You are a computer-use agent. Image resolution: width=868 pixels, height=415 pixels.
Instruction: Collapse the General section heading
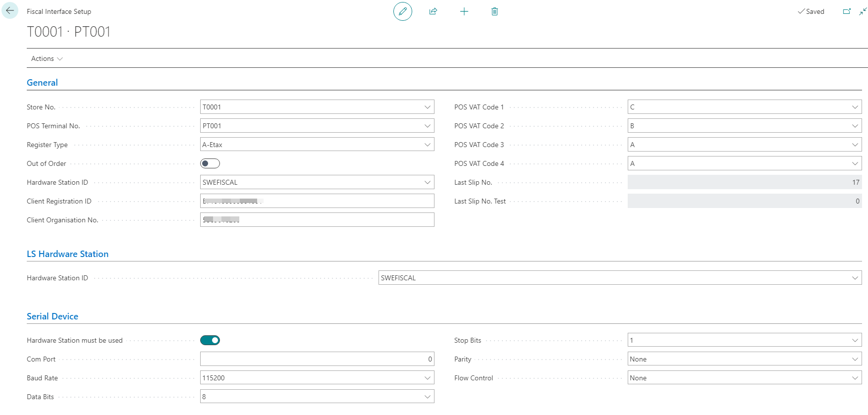click(x=42, y=83)
